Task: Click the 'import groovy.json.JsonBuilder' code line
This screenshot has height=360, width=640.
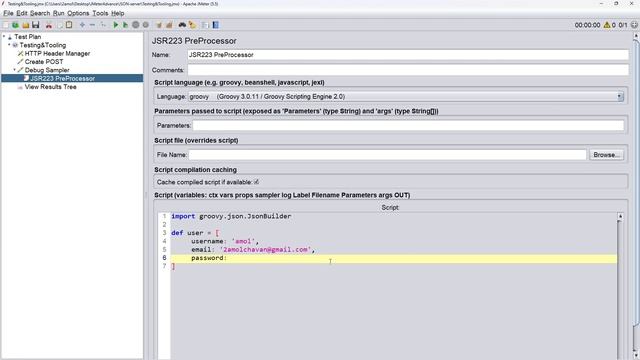Action: pos(231,216)
